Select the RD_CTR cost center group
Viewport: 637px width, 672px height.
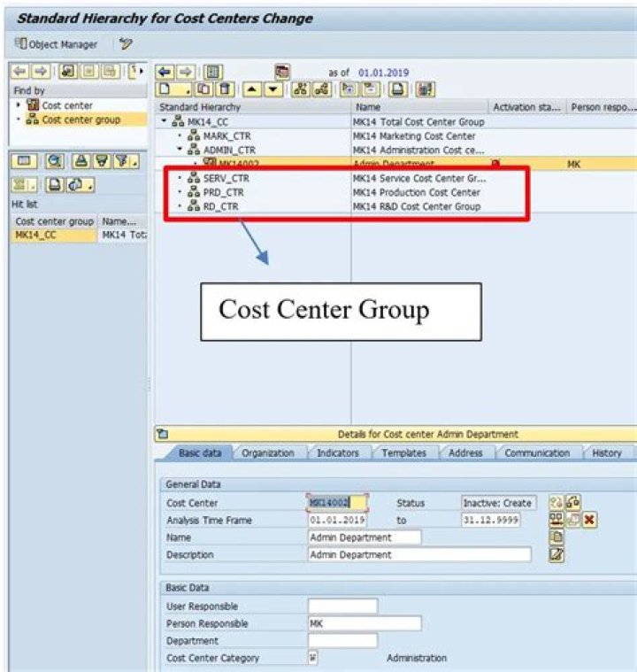220,206
